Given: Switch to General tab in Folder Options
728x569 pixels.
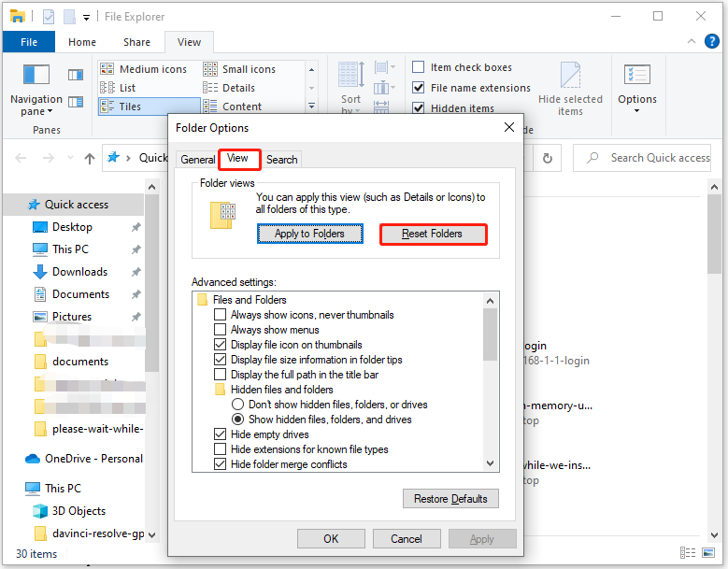Looking at the screenshot, I should pyautogui.click(x=198, y=159).
